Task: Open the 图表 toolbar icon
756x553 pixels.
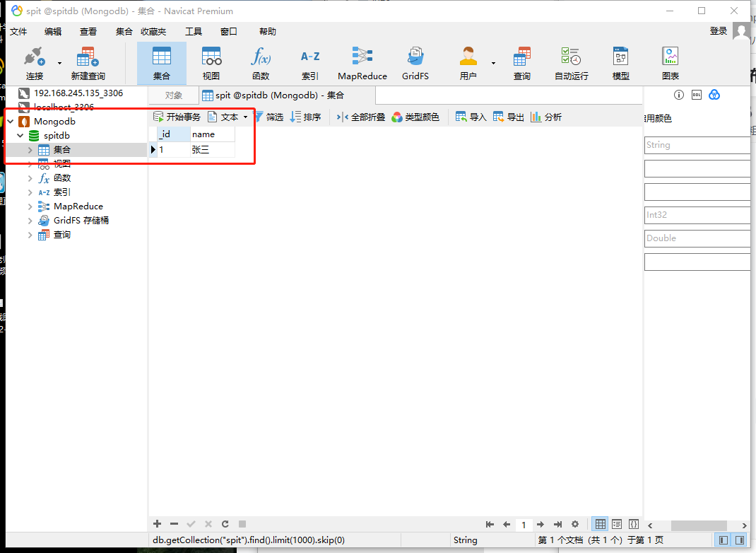Action: click(671, 63)
